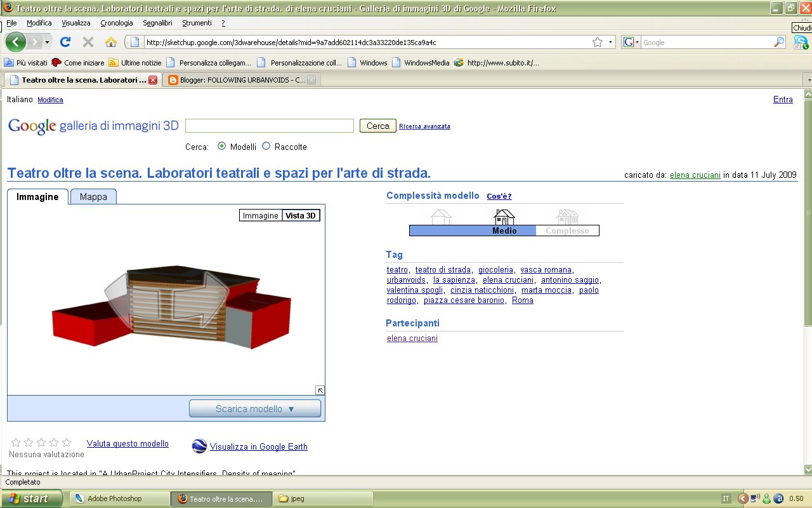Click the Entra sign-in link
The height and width of the screenshot is (508, 812).
tap(783, 100)
